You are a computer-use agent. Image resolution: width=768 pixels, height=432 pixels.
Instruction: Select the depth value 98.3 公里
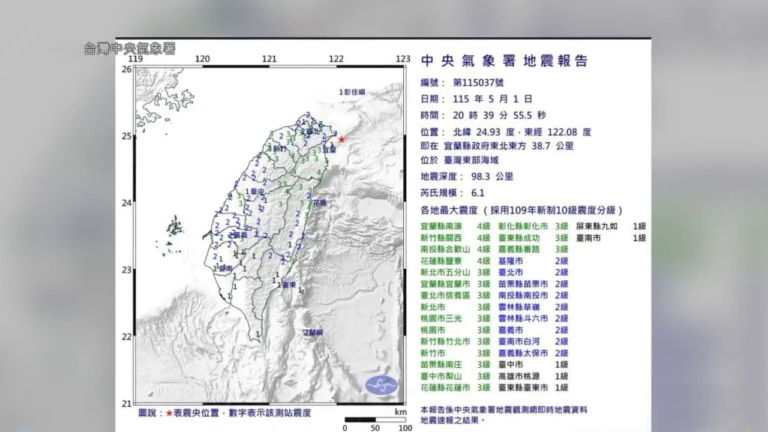pos(492,177)
